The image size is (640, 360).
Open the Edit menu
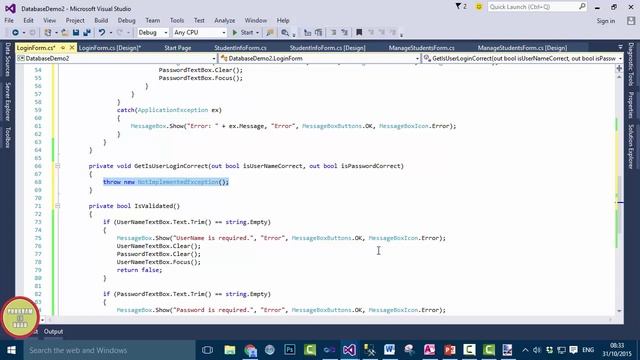click(28, 20)
